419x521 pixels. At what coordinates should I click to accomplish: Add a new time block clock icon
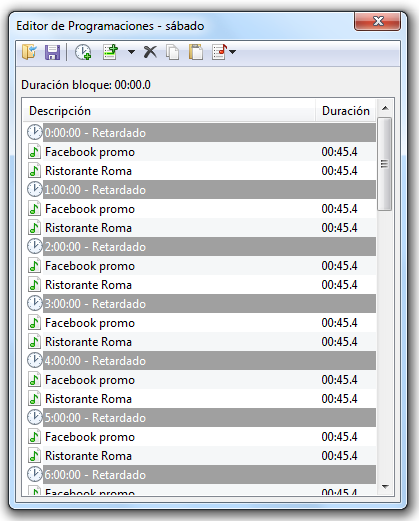[83, 52]
